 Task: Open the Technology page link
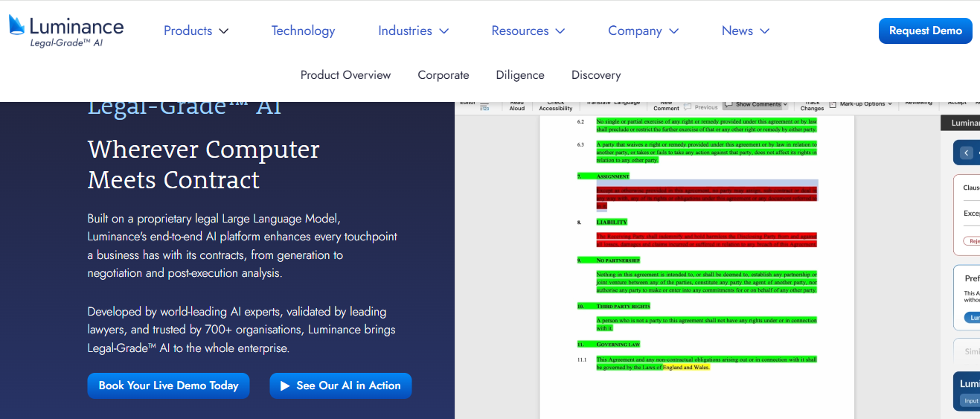coord(303,31)
